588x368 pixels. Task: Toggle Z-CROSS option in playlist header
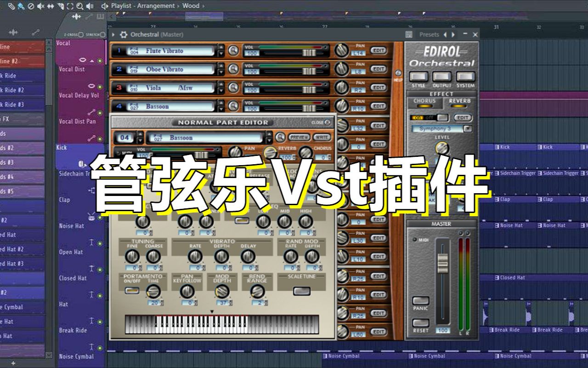pyautogui.click(x=81, y=34)
